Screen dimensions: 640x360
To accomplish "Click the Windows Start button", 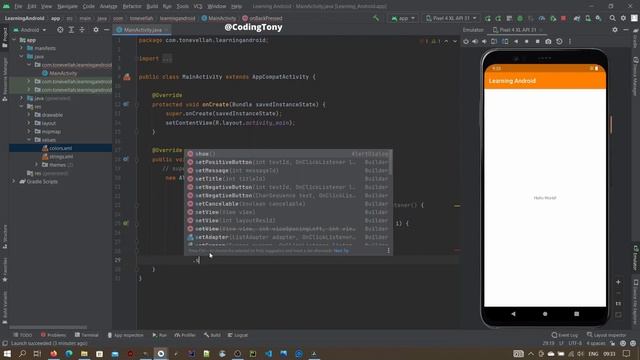I will point(7,353).
